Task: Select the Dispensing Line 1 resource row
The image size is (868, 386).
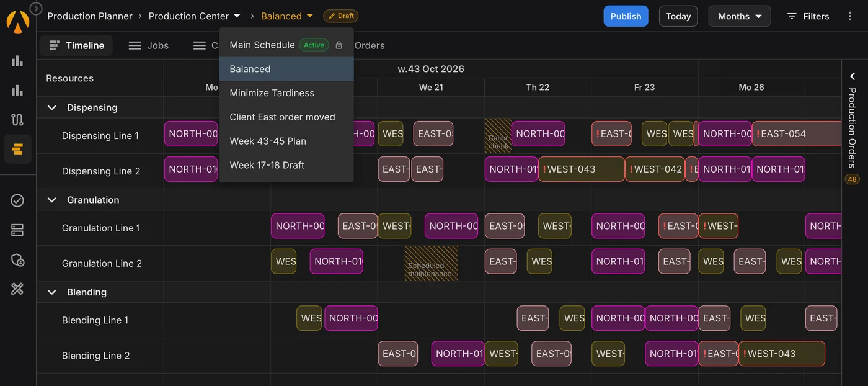Action: 100,136
